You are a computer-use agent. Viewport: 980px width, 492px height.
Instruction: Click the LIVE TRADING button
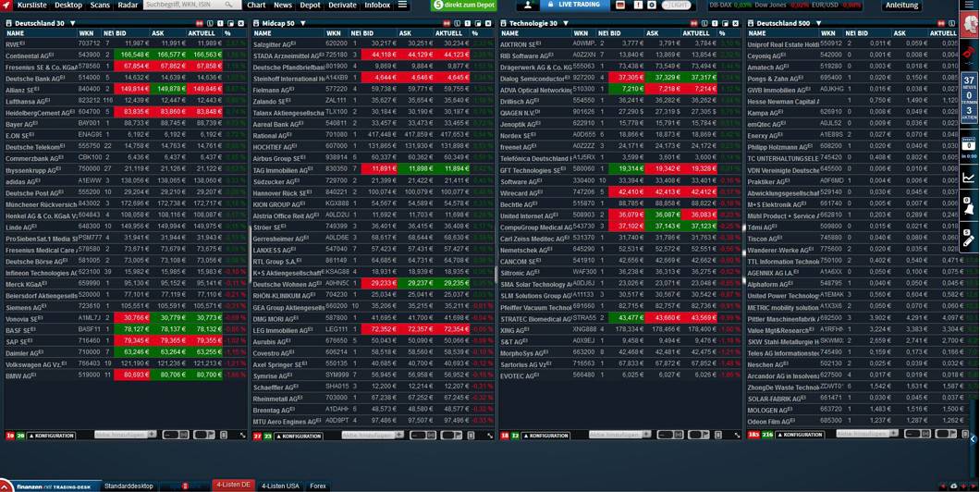tap(573, 6)
